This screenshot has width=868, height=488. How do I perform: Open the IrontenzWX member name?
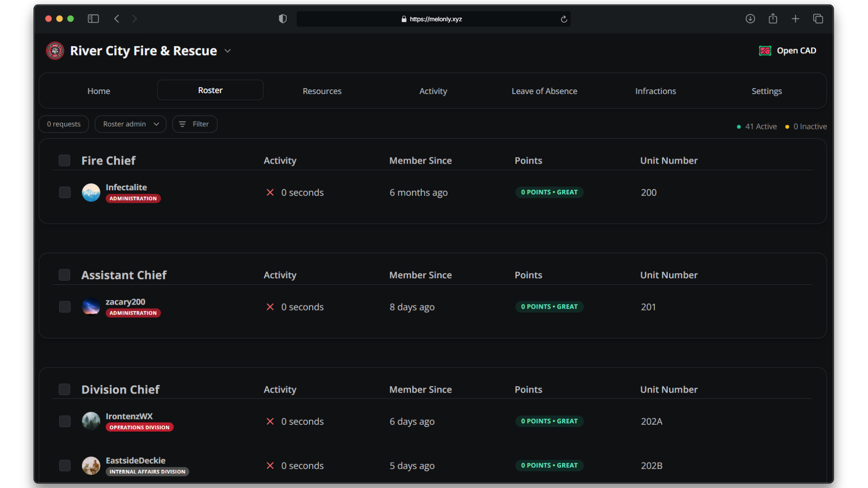coord(129,416)
